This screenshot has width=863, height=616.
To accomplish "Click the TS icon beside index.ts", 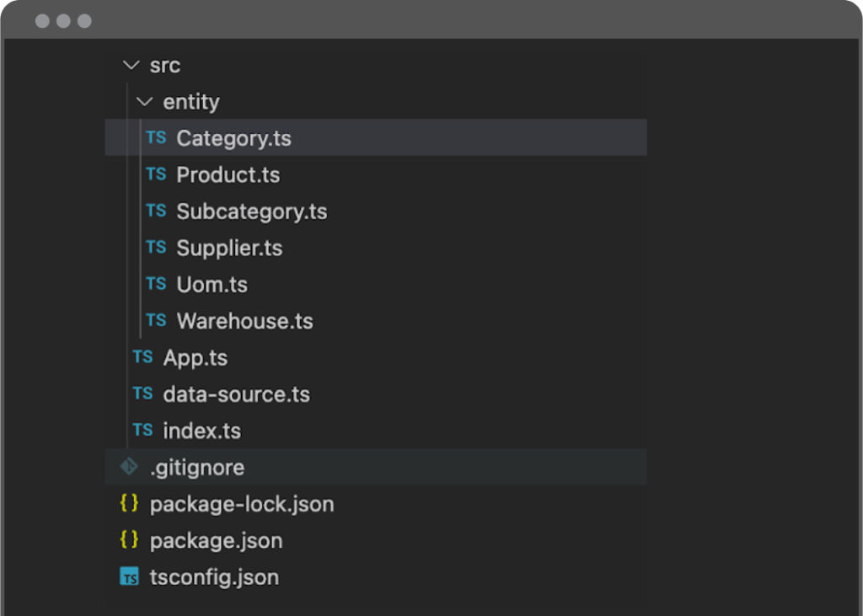I will point(143,430).
